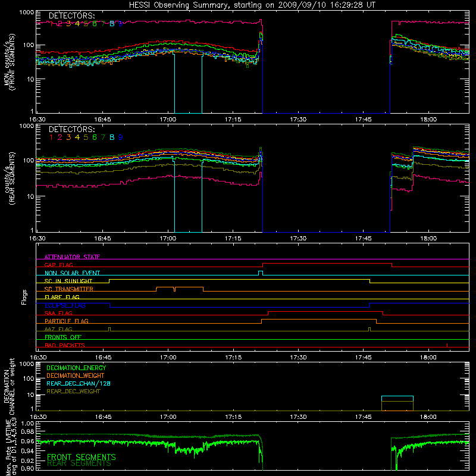The image size is (476, 476).
Task: Click "DETECTORS:" label in front segments panel
Action: pos(72,15)
